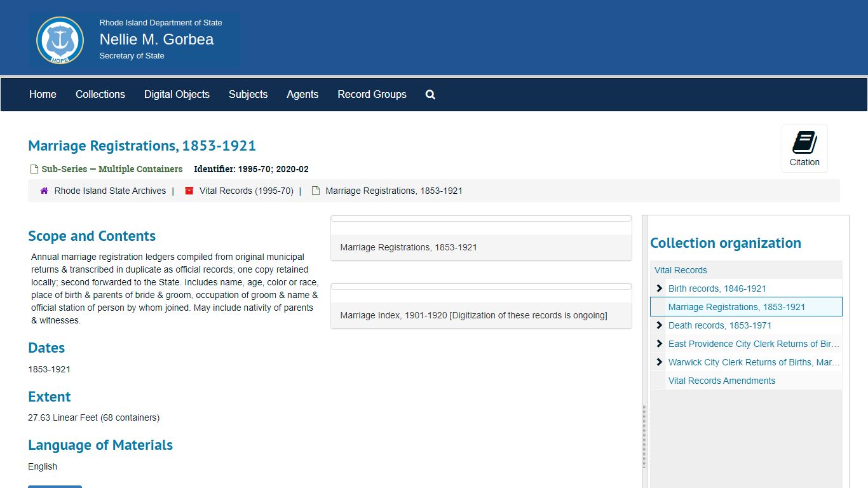Expand East Providence City Clerk Returns node
Viewport: 868px width, 488px height.
click(659, 344)
